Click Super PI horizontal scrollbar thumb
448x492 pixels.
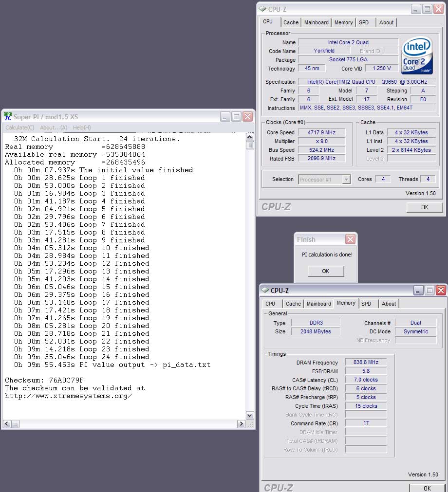16,424
